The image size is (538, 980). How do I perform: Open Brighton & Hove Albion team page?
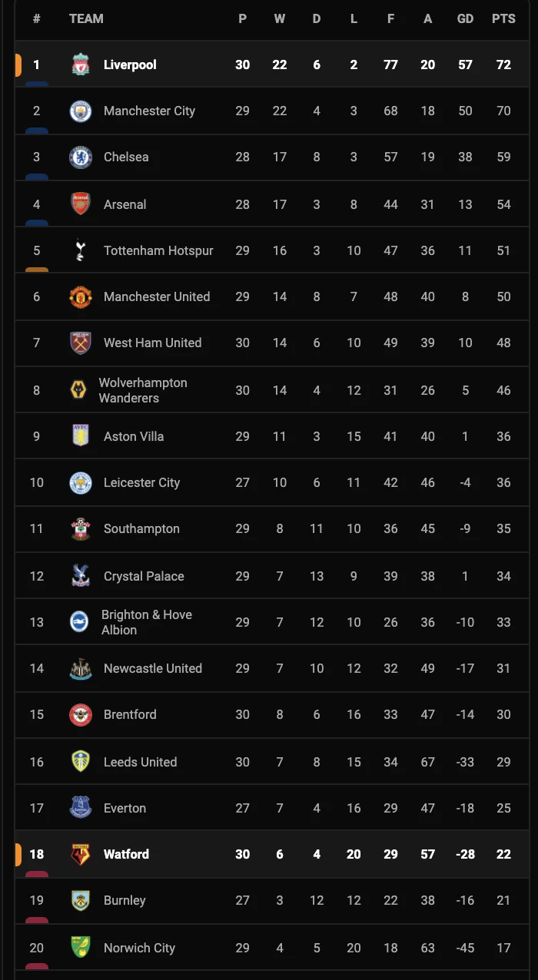coord(146,622)
